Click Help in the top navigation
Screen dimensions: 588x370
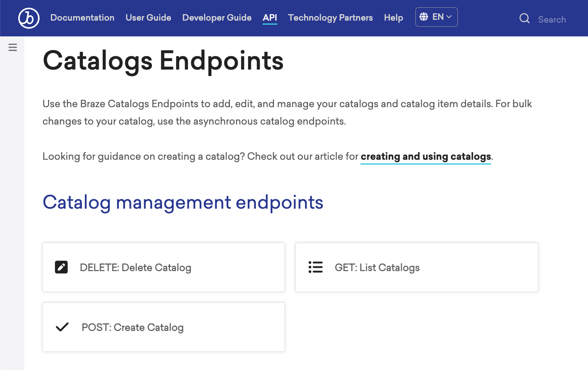coord(393,18)
